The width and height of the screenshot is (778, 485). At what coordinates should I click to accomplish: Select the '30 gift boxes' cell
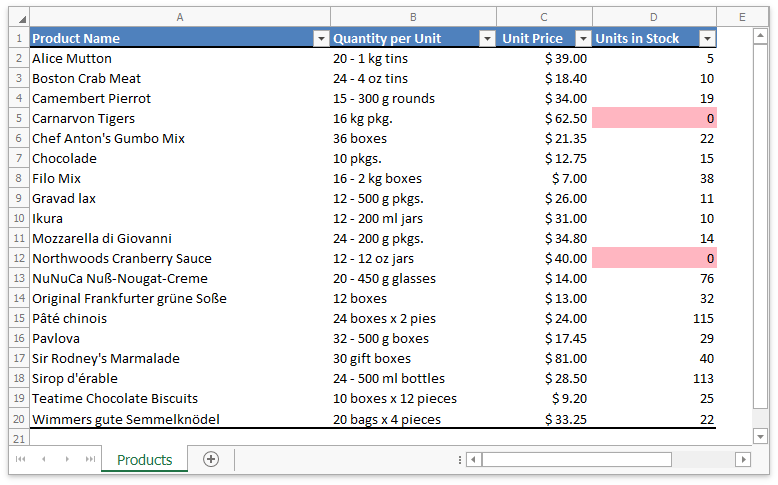coord(413,358)
